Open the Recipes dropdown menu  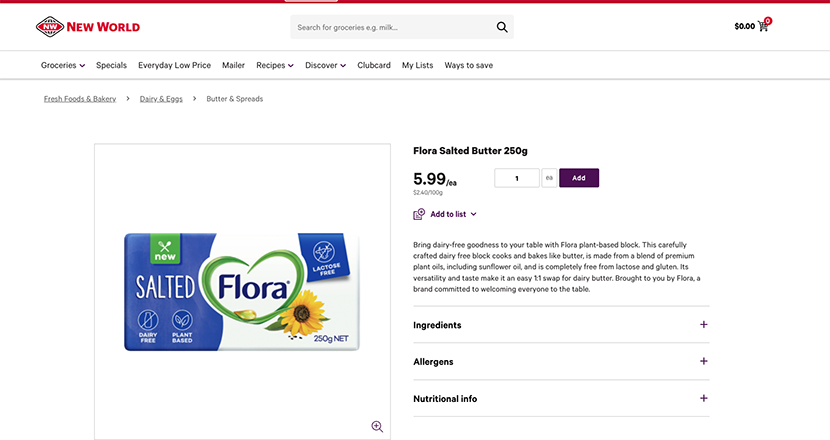274,65
